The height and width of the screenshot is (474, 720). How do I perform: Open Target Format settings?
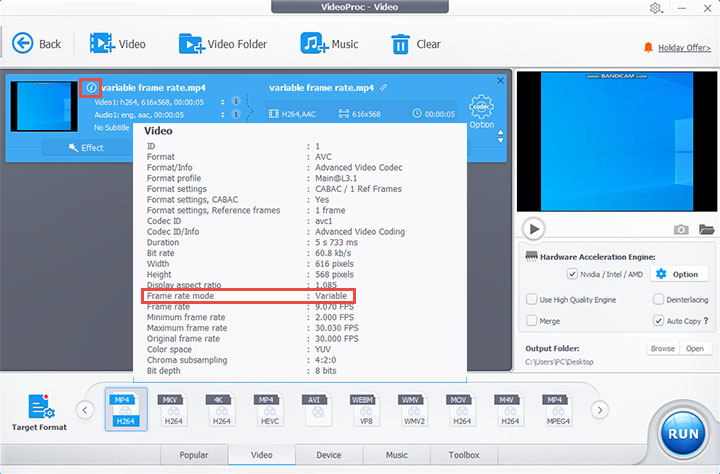pyautogui.click(x=40, y=412)
